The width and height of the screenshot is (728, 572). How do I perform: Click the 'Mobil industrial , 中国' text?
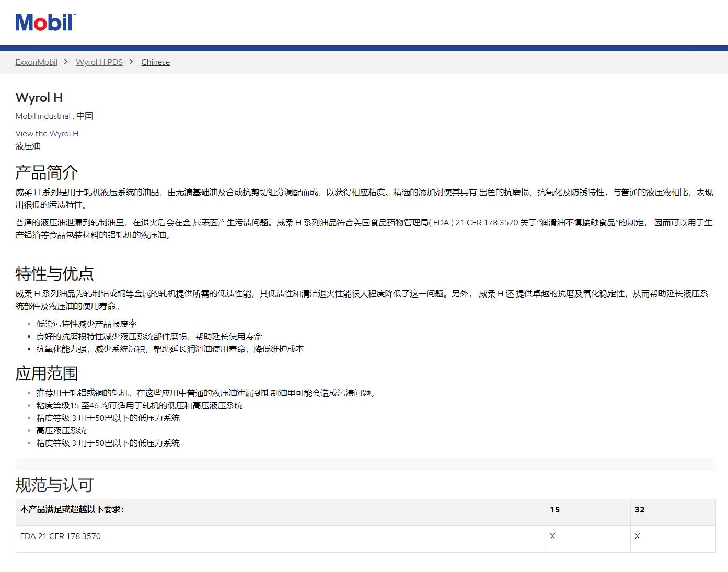point(54,116)
